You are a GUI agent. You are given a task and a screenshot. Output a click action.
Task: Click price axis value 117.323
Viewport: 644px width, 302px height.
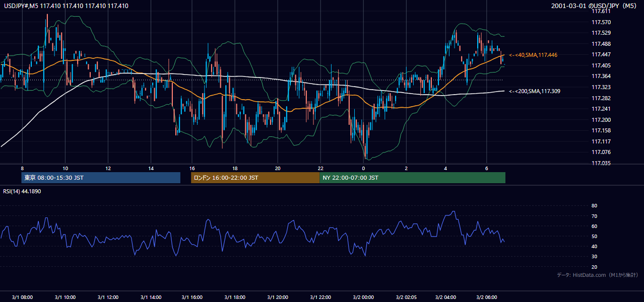point(601,87)
